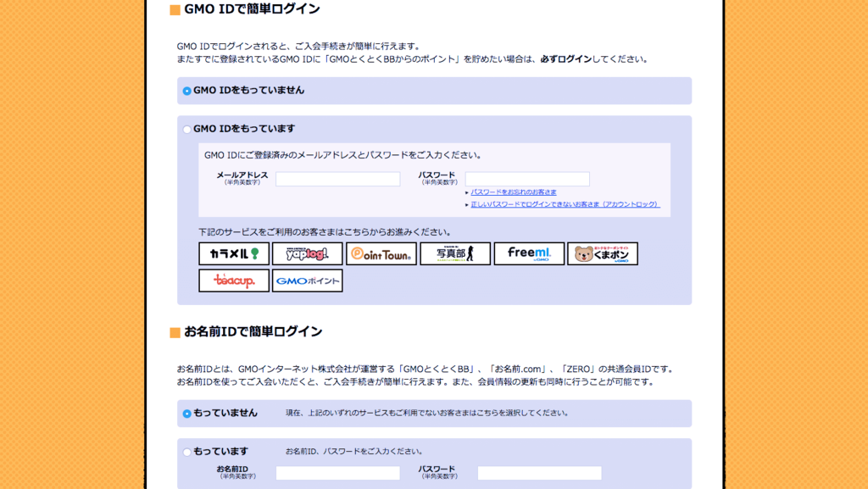The width and height of the screenshot is (868, 489).
Task: Select the くまポン coupon site icon
Action: [x=603, y=253]
